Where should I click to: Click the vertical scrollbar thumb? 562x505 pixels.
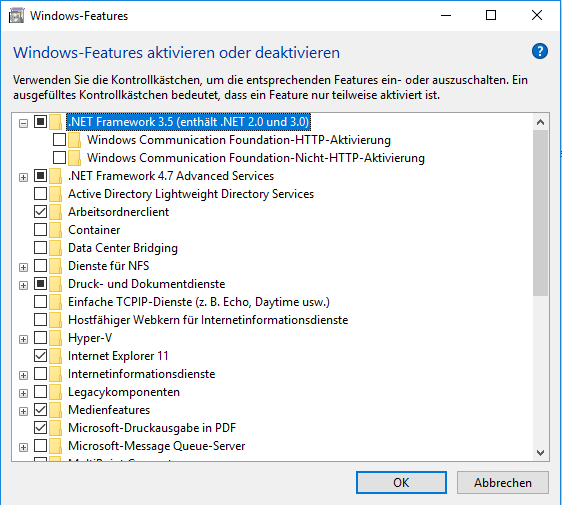click(540, 213)
